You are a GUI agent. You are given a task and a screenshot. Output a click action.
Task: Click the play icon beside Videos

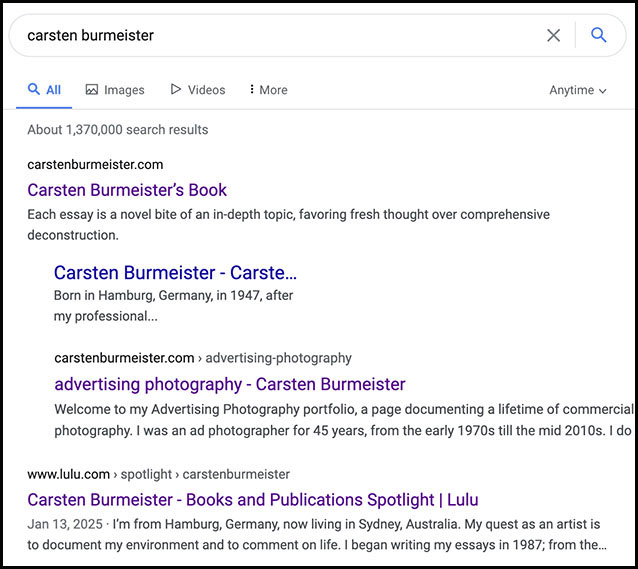[176, 90]
